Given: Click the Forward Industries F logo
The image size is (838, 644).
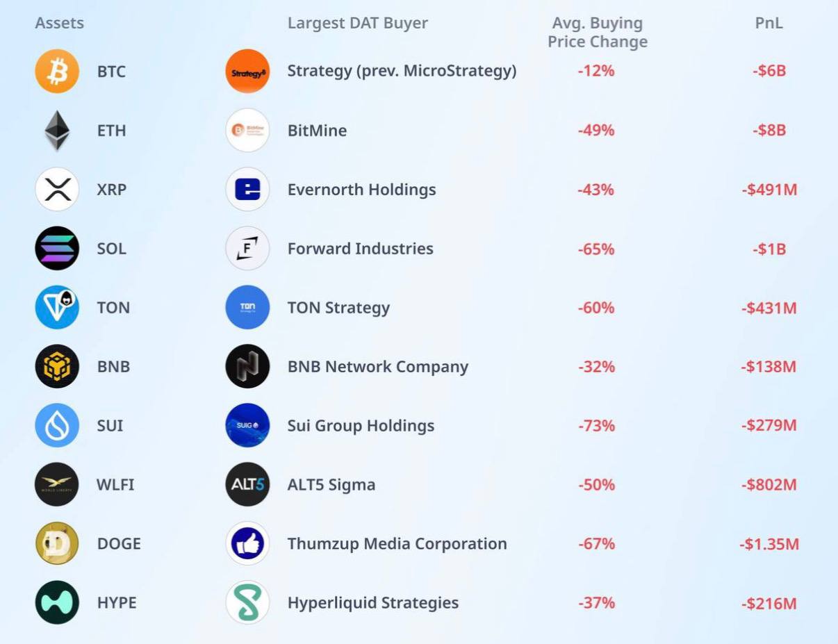Looking at the screenshot, I should (247, 249).
